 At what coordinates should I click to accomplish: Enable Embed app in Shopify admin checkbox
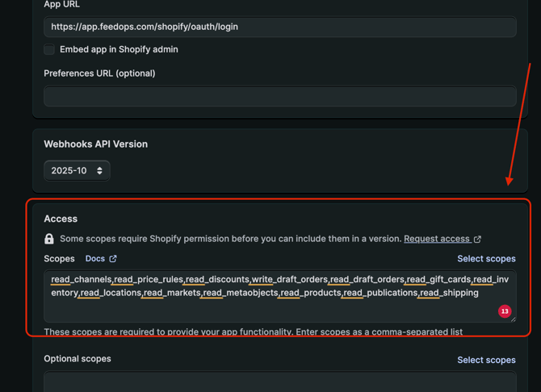(x=49, y=49)
